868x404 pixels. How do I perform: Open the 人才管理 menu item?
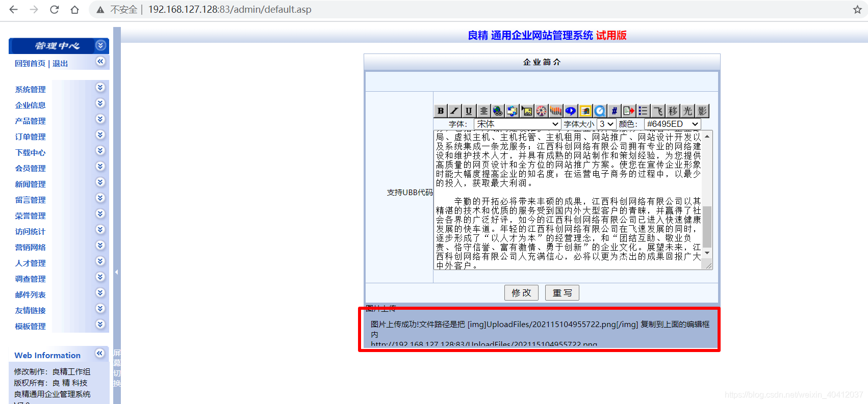coord(31,263)
